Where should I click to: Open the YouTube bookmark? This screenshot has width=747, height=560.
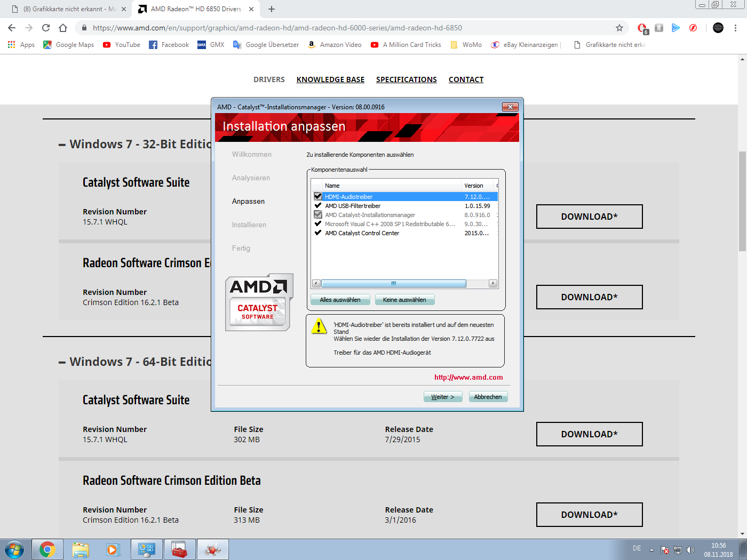tap(122, 45)
